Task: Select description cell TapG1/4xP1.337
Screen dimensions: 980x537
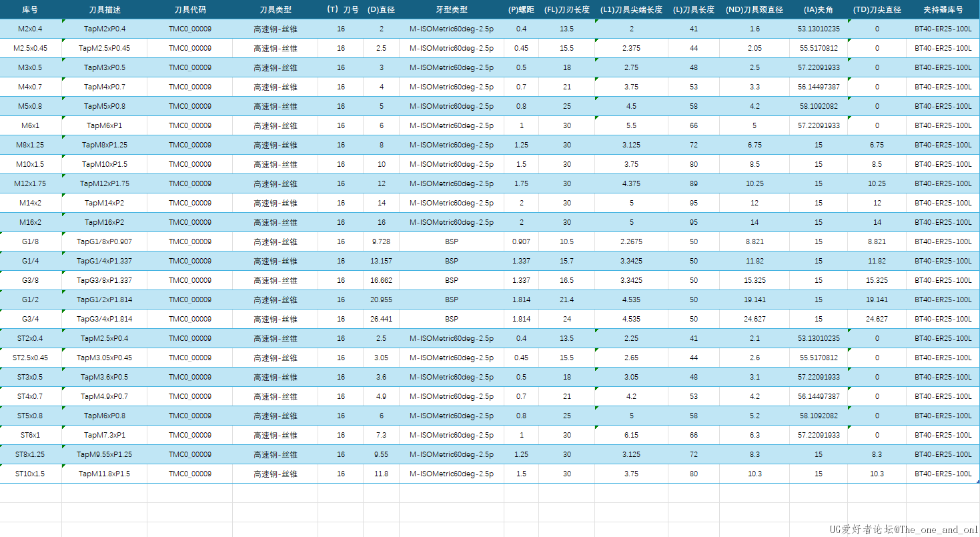Action: click(104, 261)
